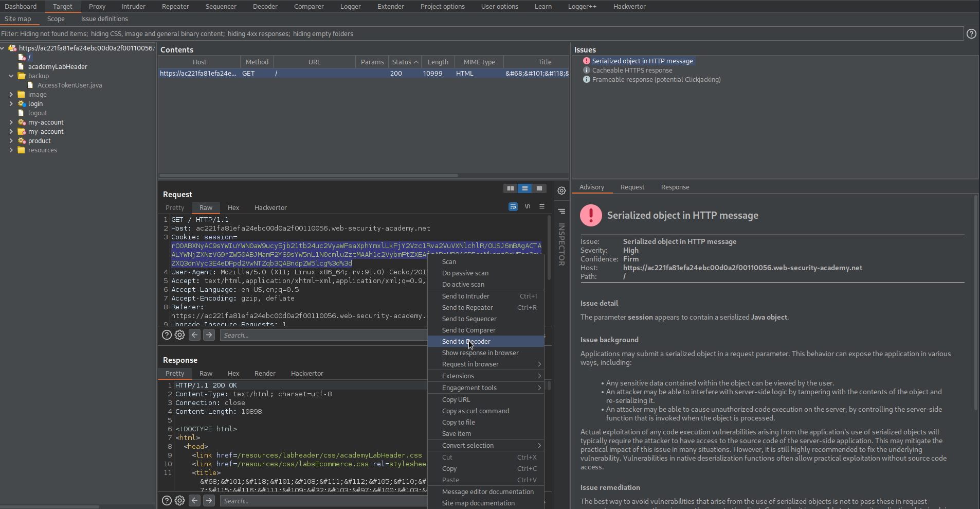Select Copy as curl command

pyautogui.click(x=486, y=411)
